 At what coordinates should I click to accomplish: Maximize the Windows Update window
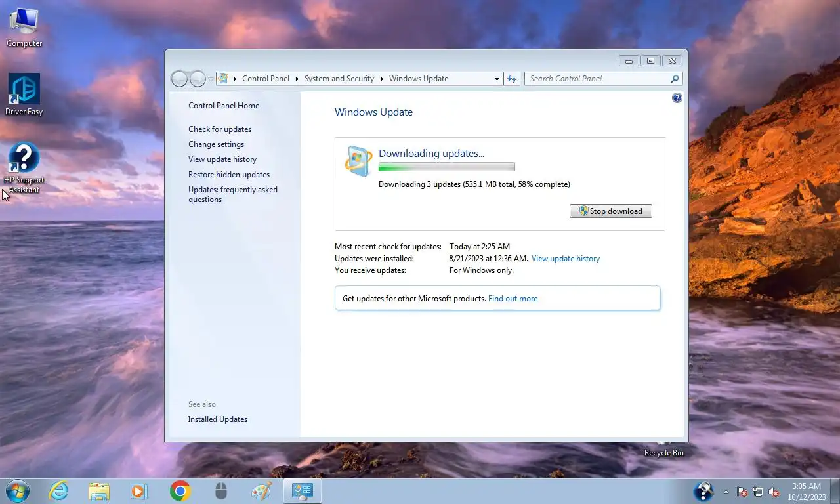pos(650,61)
